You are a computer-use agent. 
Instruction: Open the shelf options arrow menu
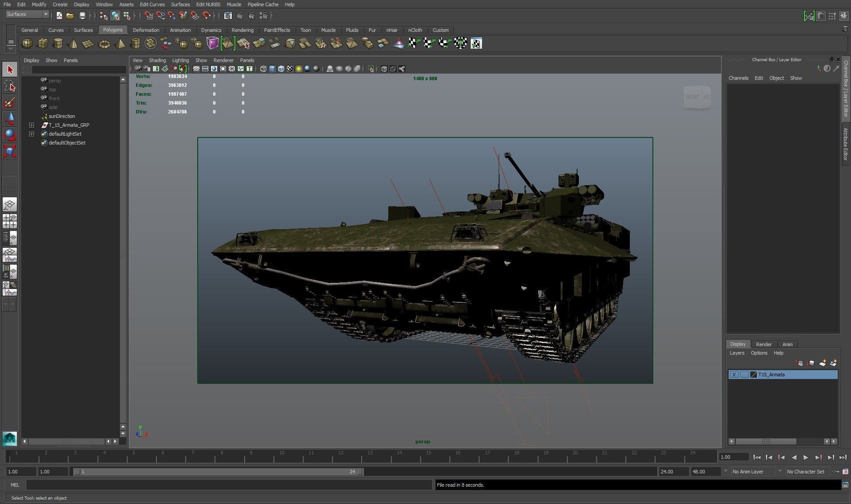tap(11, 48)
